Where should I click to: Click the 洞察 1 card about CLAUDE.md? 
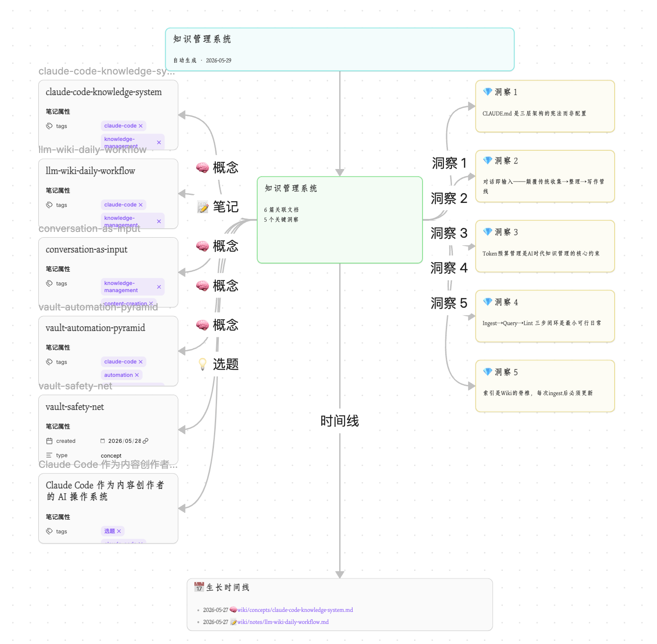545,106
